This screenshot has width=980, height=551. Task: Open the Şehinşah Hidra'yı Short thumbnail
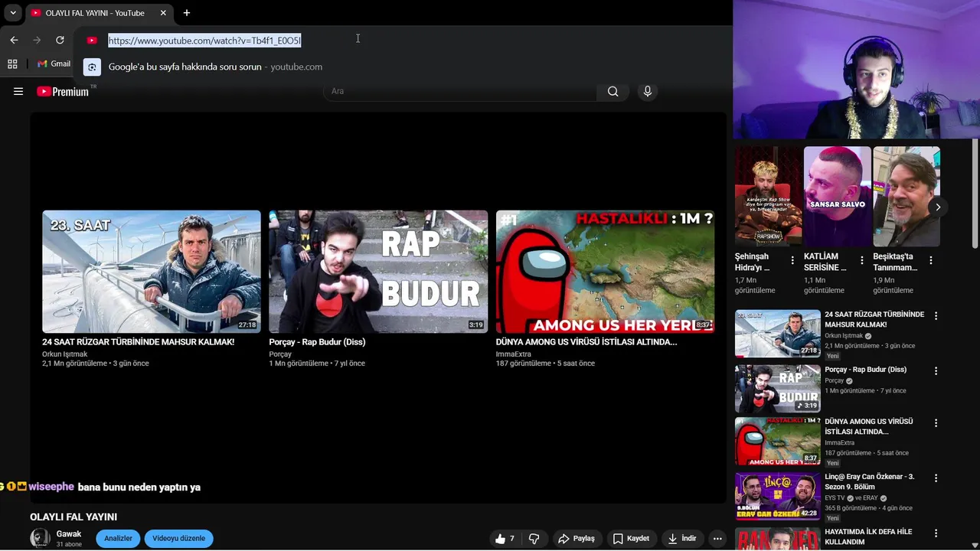(x=769, y=197)
